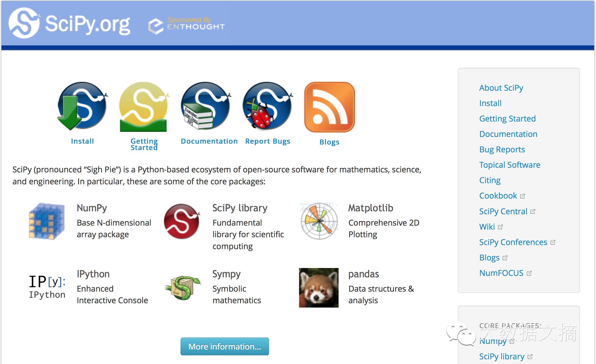Click the NumPy cube logo
Screen dimensions: 596x364
47,221
